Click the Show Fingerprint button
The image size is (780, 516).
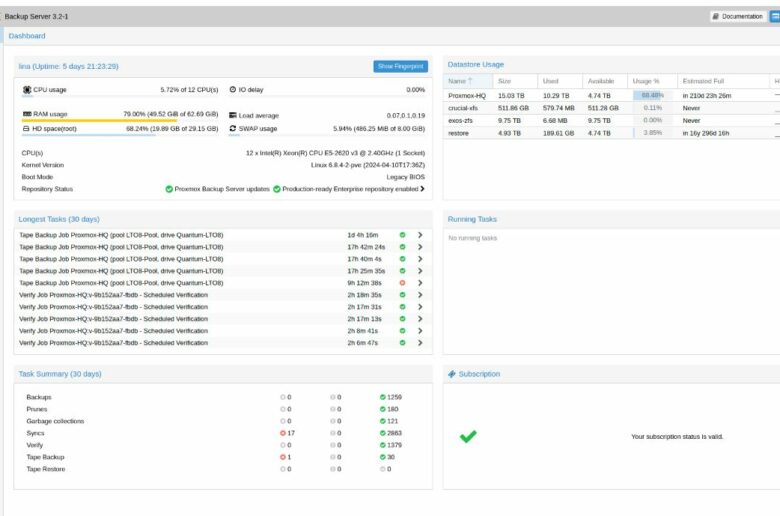coord(400,66)
